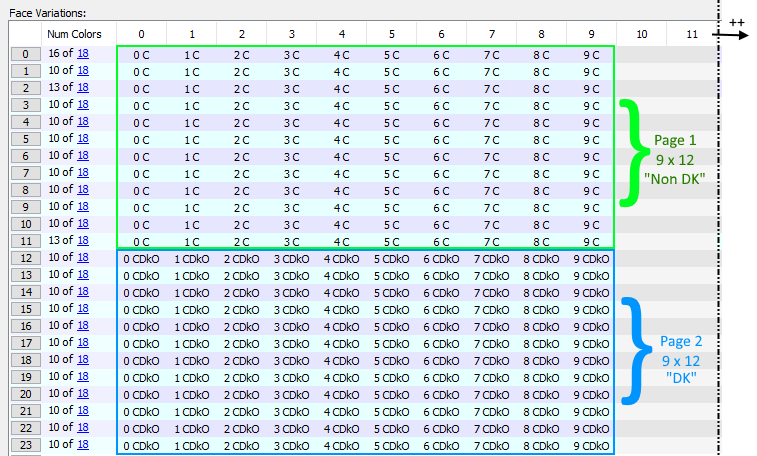Viewport: 757px width, 456px height.
Task: Open the 18 link in row 2
Action: click(x=83, y=88)
